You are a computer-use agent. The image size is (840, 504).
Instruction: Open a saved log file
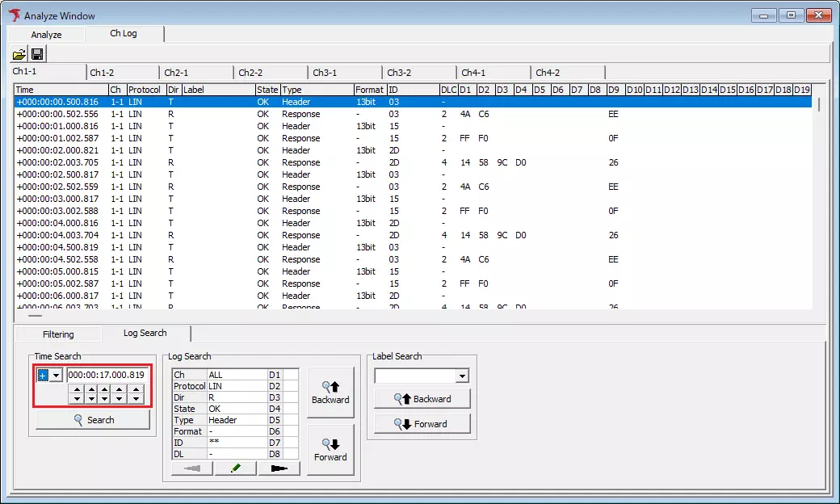click(x=19, y=52)
